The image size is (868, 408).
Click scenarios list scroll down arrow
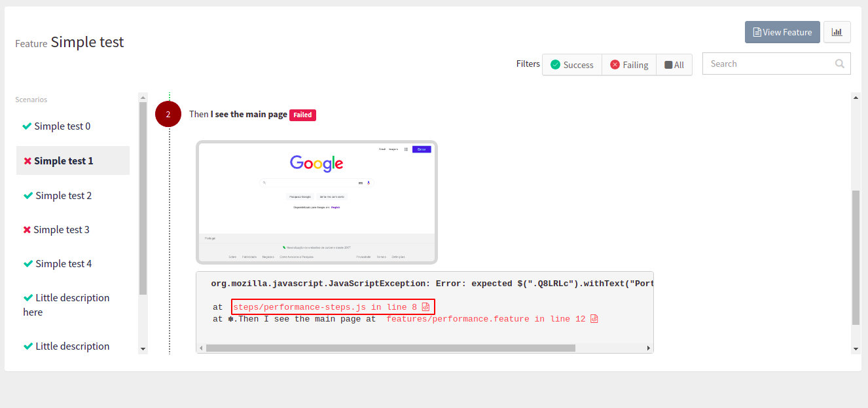143,350
